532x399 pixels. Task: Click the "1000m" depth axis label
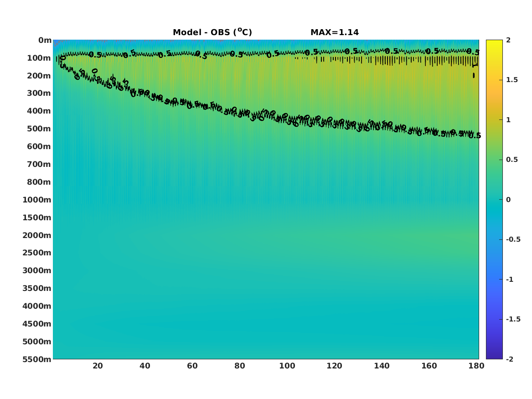(37, 200)
